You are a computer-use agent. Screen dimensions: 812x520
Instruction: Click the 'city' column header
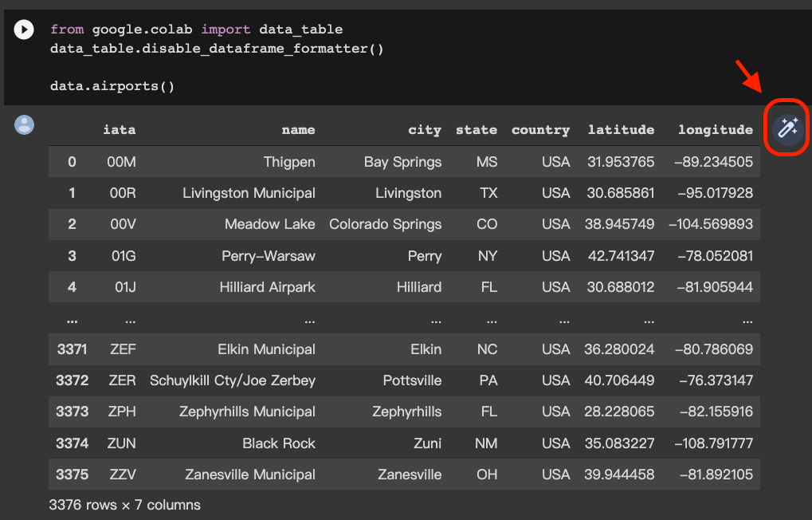click(424, 130)
